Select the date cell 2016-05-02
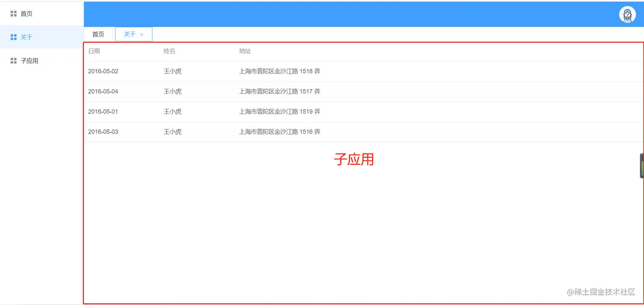644x305 pixels. point(103,71)
